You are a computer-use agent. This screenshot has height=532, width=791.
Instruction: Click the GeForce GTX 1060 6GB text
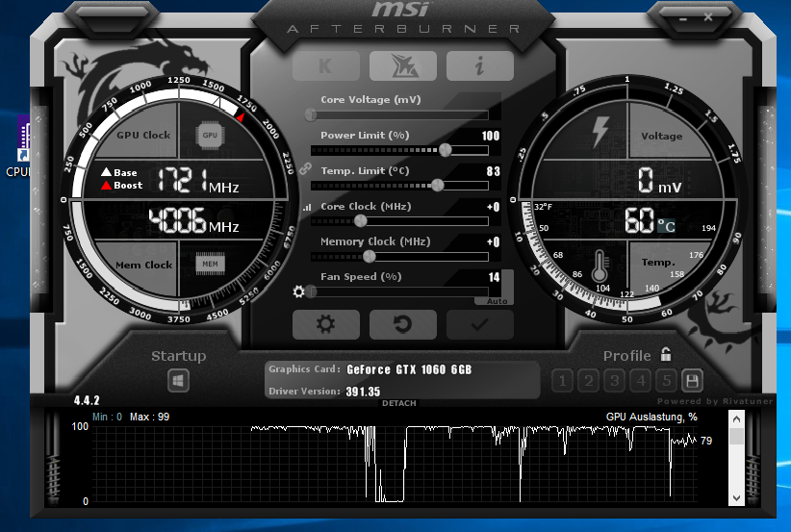point(409,369)
